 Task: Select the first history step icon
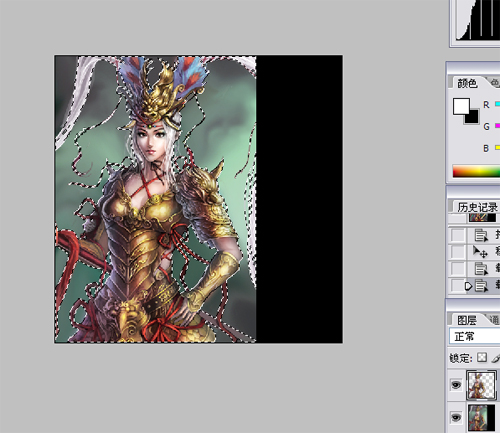coord(481,235)
